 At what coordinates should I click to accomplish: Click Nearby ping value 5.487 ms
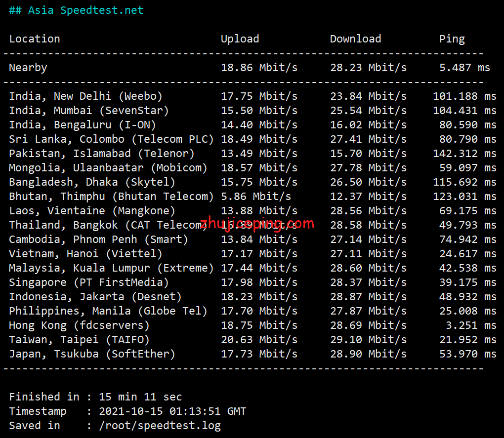[465, 68]
